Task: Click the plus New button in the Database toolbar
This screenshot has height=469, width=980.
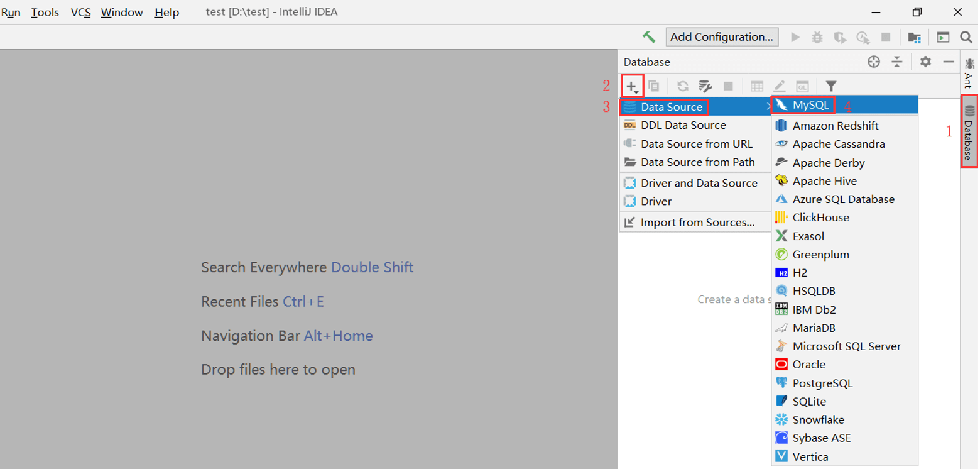Action: (632, 86)
